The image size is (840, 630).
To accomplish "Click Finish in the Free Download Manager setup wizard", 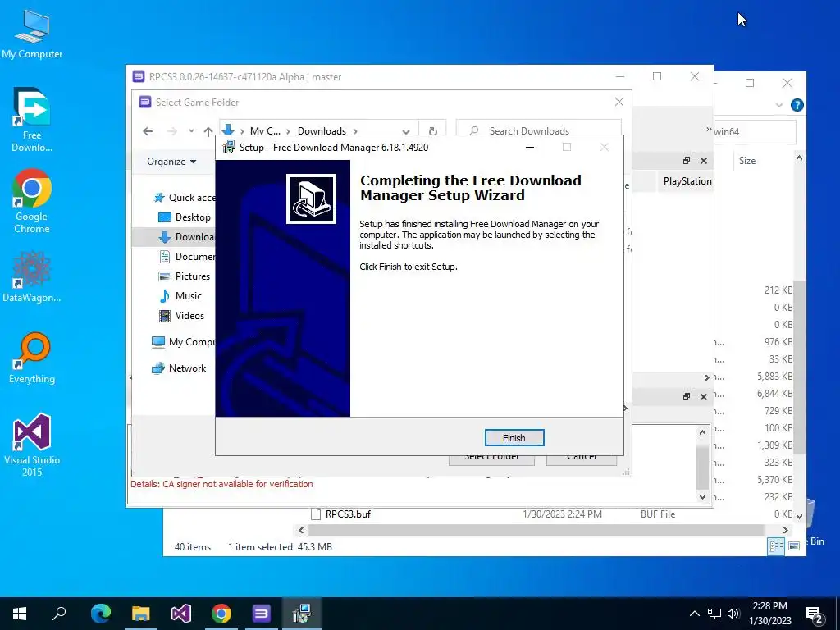I will pos(514,438).
